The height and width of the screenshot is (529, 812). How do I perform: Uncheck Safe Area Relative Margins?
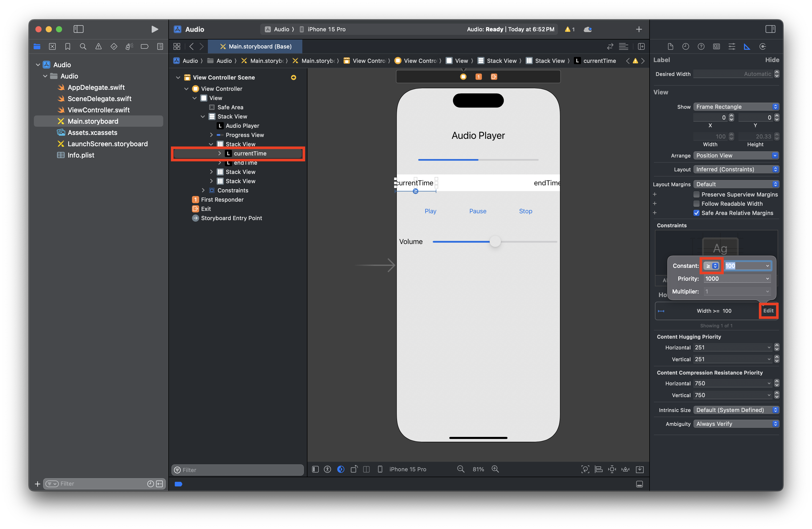(x=696, y=213)
